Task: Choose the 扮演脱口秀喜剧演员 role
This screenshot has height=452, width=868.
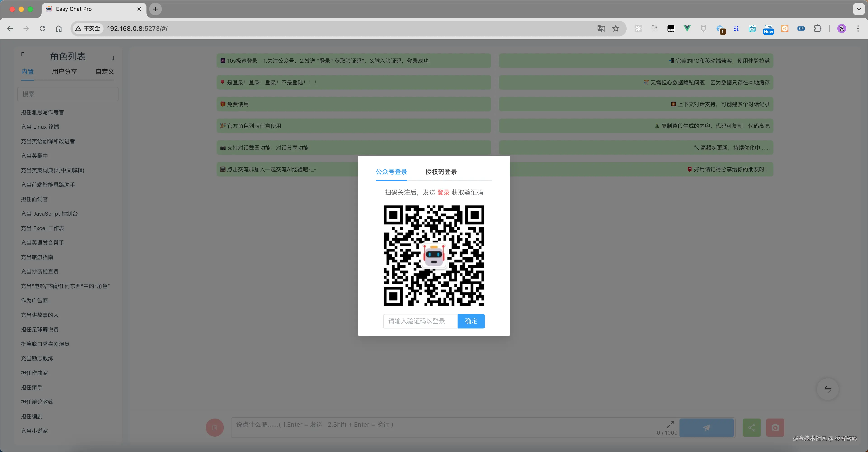Action: (x=45, y=344)
